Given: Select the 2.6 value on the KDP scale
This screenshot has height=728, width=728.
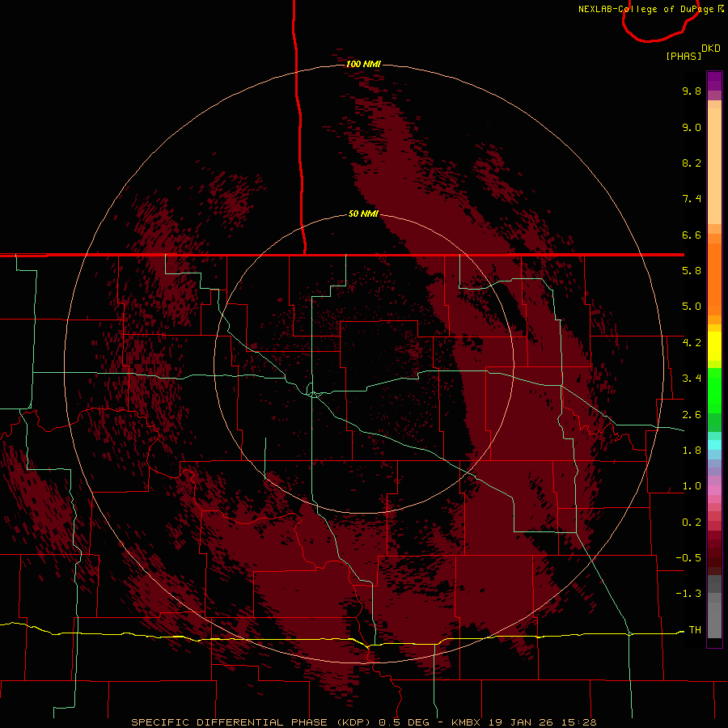Looking at the screenshot, I should click(692, 415).
